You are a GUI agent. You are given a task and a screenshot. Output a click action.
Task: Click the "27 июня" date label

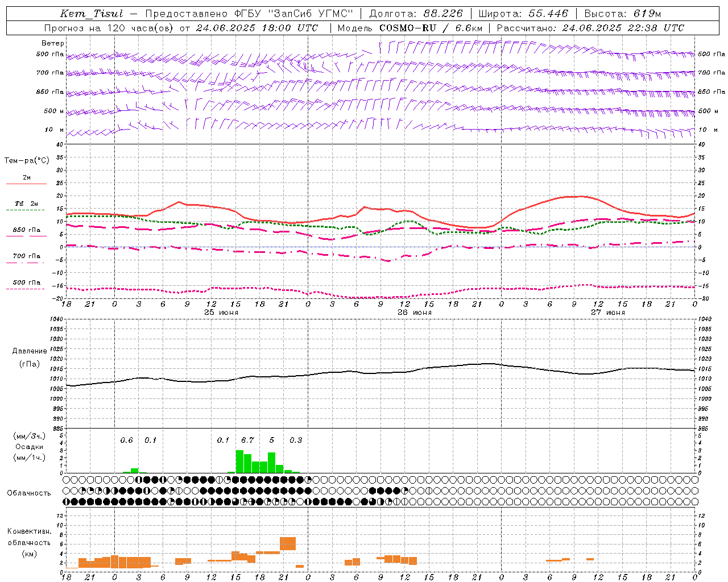click(x=607, y=312)
